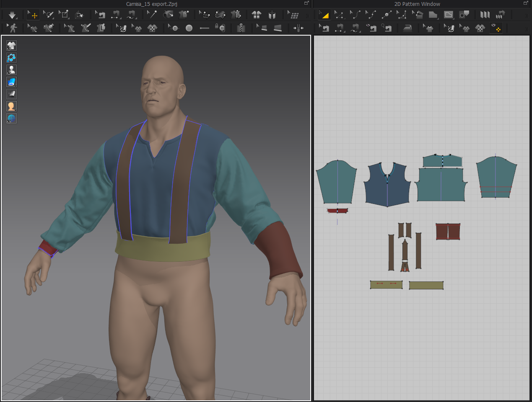This screenshot has height=402, width=532.
Task: Select the Steam iron tool in 2D toolbar
Action: [x=407, y=28]
